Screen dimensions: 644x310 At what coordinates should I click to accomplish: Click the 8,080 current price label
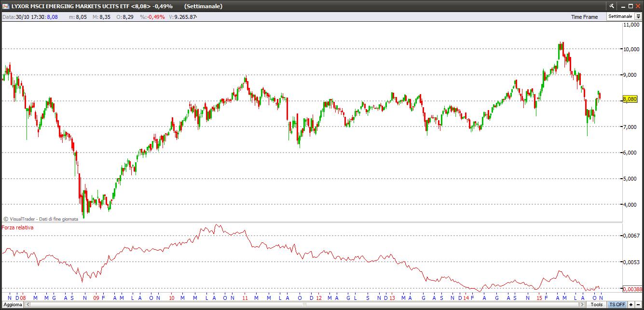[x=630, y=99]
